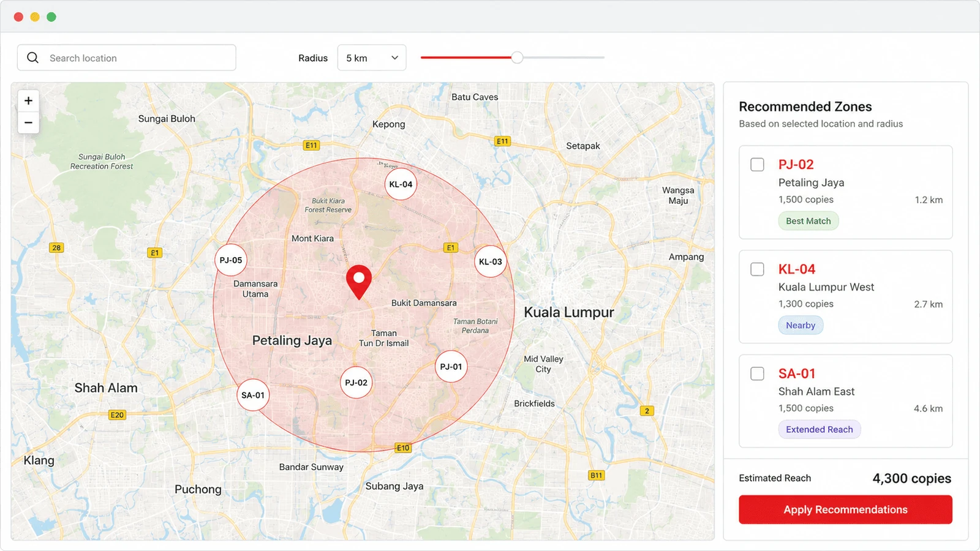The height and width of the screenshot is (551, 980).
Task: Click the Sungai Buloh map label
Action: (x=167, y=119)
